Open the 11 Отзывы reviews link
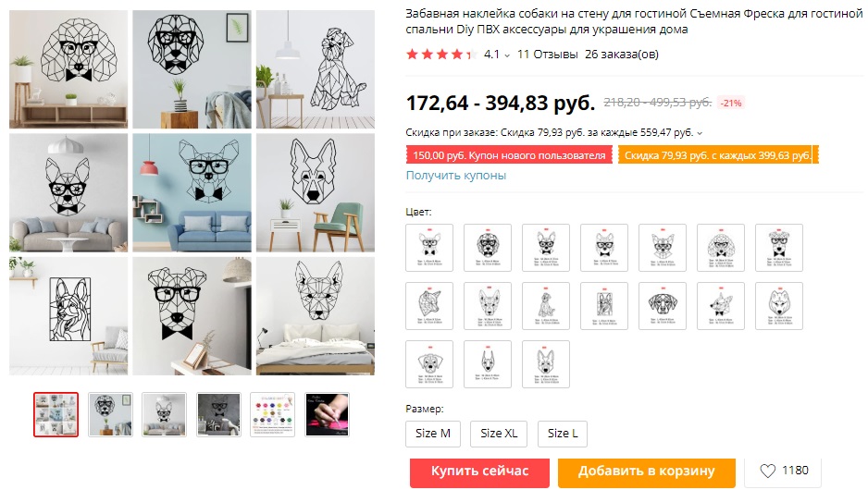This screenshot has width=868, height=490. tap(548, 54)
